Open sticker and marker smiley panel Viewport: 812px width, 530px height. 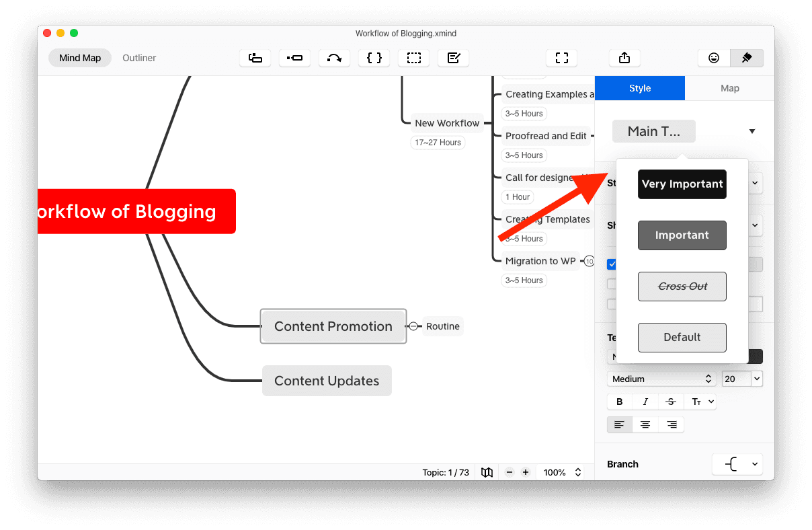coord(714,58)
